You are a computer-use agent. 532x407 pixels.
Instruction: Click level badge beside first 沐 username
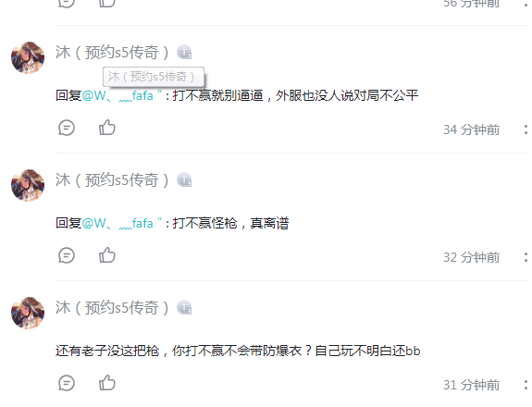point(184,52)
